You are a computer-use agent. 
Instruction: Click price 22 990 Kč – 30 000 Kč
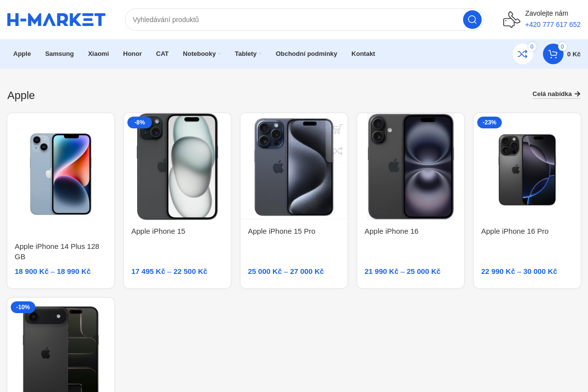coord(519,271)
